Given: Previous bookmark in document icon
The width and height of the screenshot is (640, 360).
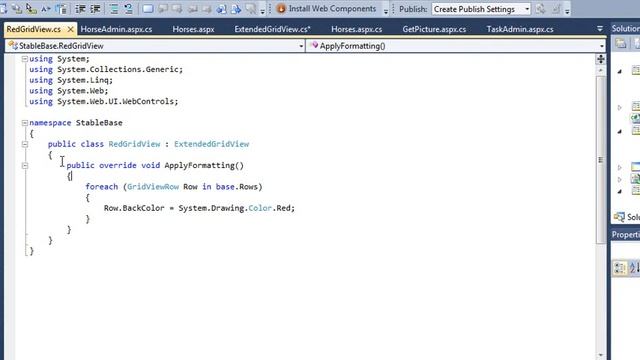Looking at the screenshot, I should pos(221,9).
